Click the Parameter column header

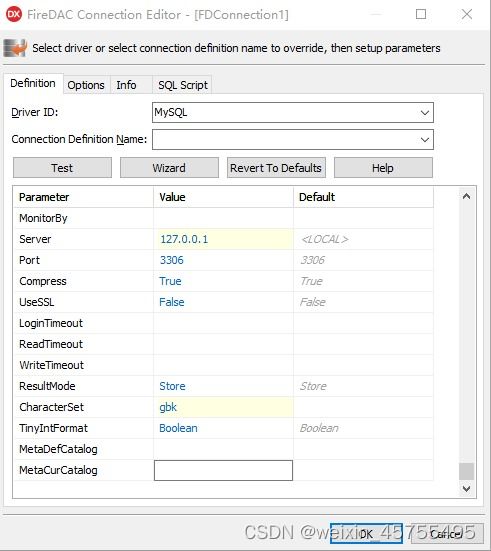pos(84,197)
